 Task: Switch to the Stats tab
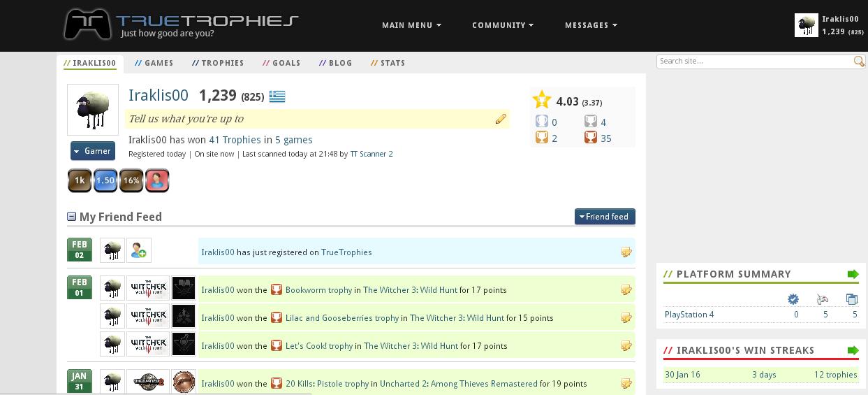pos(388,63)
